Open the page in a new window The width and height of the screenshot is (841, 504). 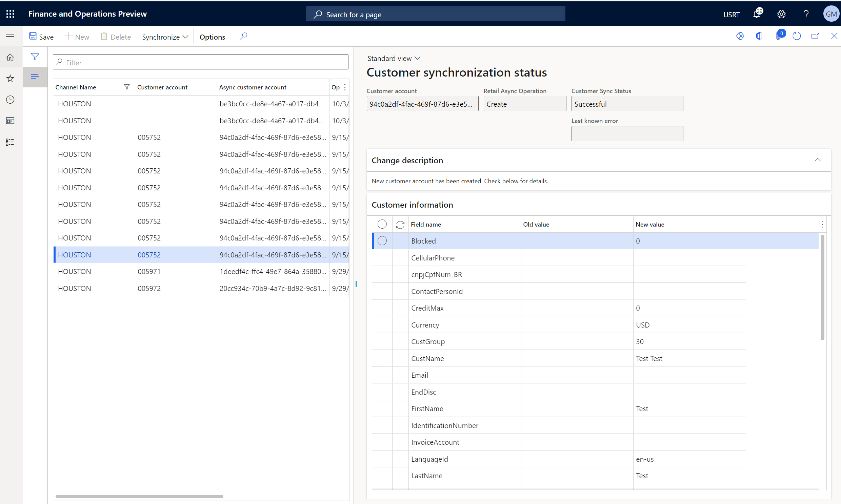click(815, 36)
